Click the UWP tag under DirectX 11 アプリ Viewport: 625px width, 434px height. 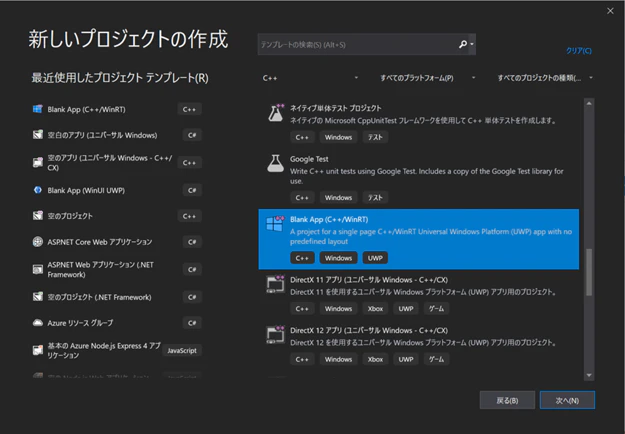coord(406,308)
